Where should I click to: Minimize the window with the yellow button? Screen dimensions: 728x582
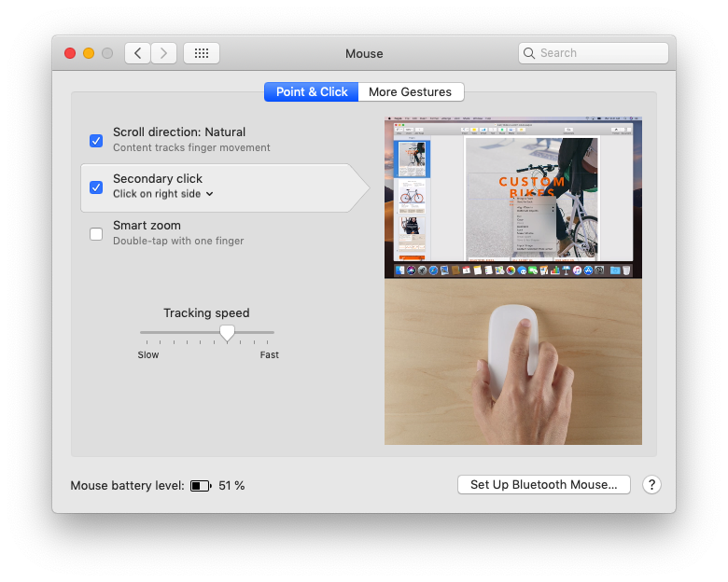pos(89,53)
